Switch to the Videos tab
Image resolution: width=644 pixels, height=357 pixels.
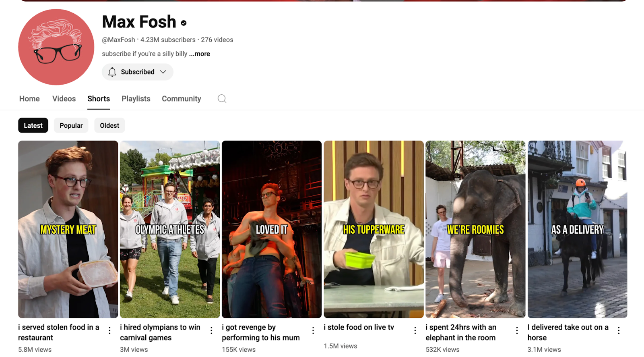[64, 99]
